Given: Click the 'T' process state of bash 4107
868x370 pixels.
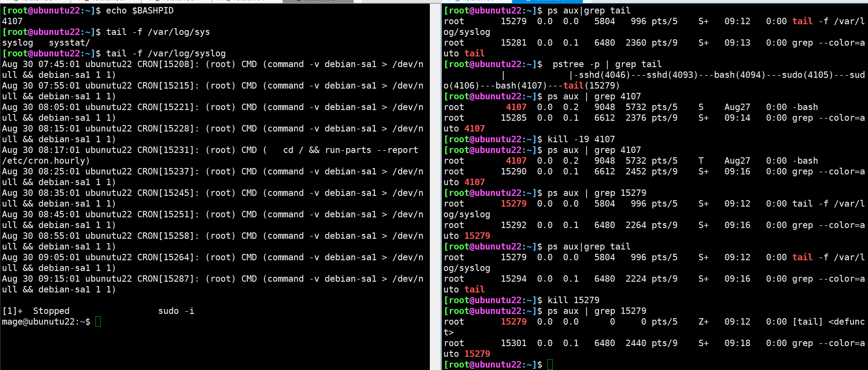Looking at the screenshot, I should click(701, 161).
